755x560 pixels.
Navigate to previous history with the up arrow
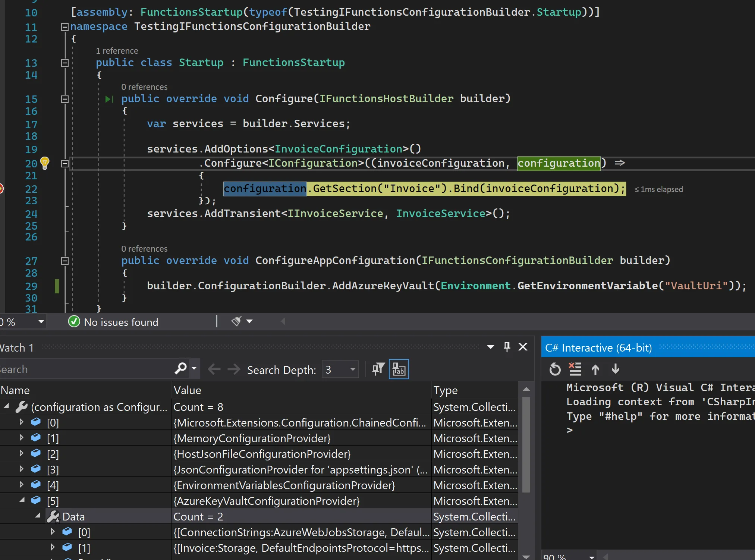[595, 369]
